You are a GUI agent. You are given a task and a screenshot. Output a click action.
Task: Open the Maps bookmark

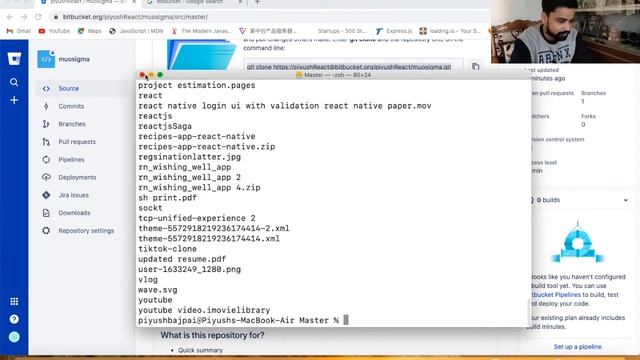(90, 31)
